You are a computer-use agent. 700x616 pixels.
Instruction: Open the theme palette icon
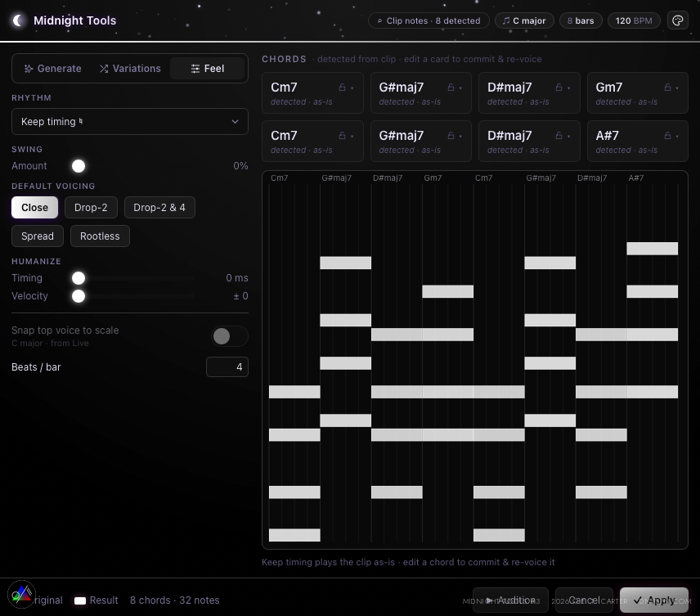pyautogui.click(x=677, y=20)
